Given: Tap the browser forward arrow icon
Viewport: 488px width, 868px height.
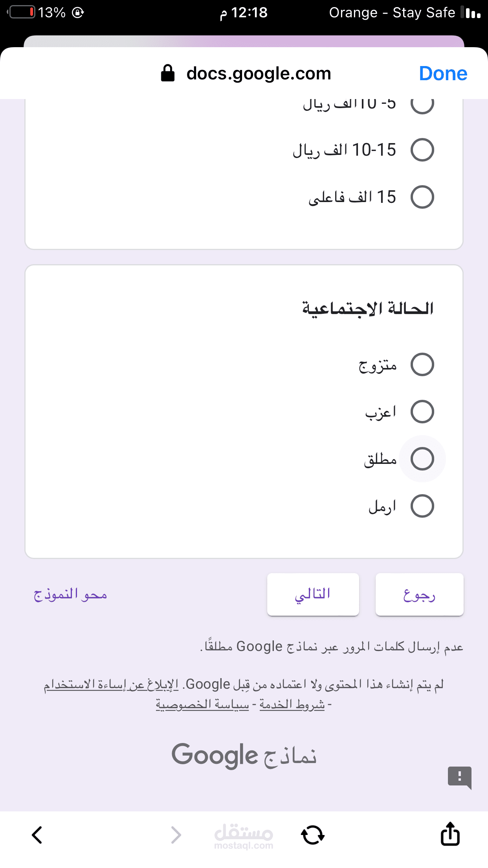Looking at the screenshot, I should point(176,835).
